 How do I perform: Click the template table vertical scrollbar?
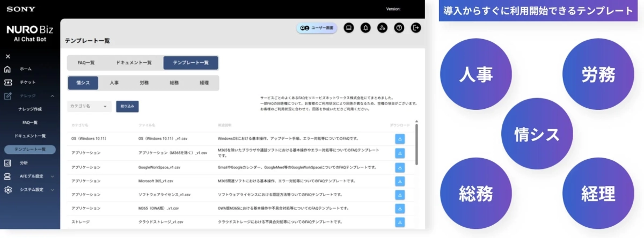click(416, 145)
